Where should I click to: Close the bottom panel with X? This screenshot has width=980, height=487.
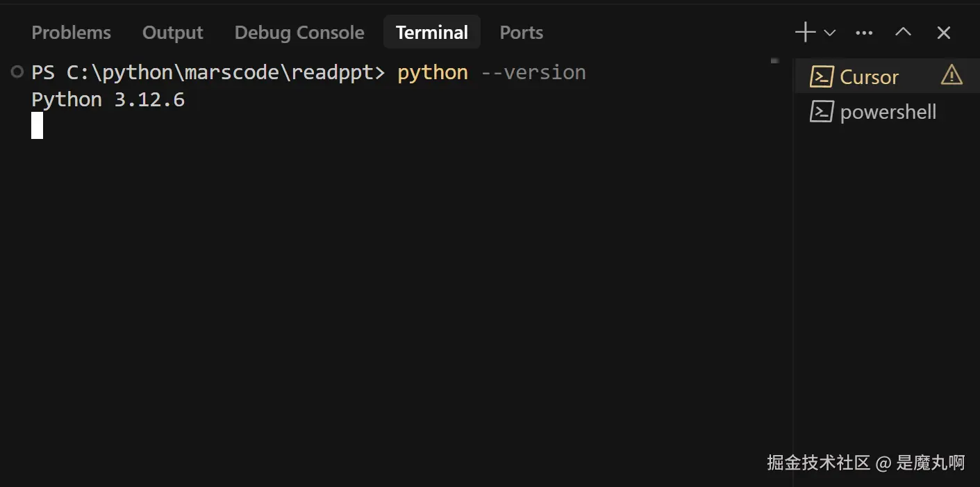[943, 33]
